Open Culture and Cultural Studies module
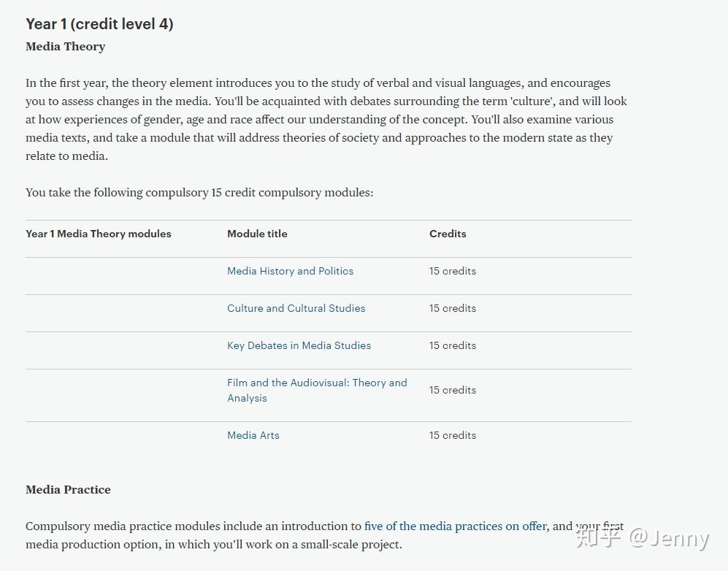The width and height of the screenshot is (728, 571). coord(296,308)
